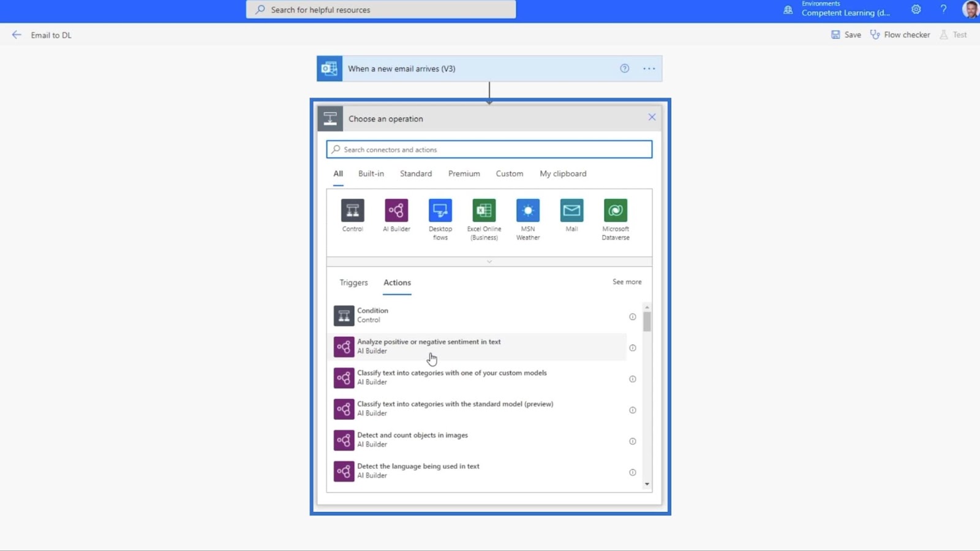Image resolution: width=980 pixels, height=551 pixels.
Task: Switch to the Premium tab
Action: (464, 174)
